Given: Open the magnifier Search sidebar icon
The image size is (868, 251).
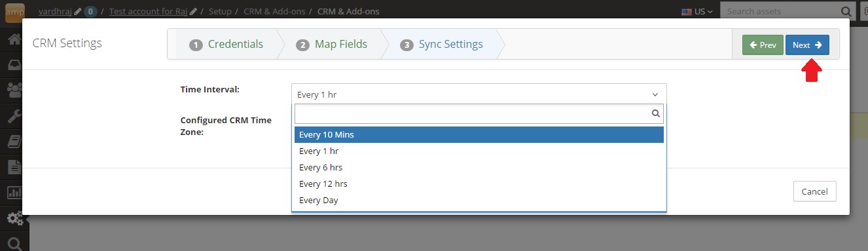Looking at the screenshot, I should [x=14, y=244].
